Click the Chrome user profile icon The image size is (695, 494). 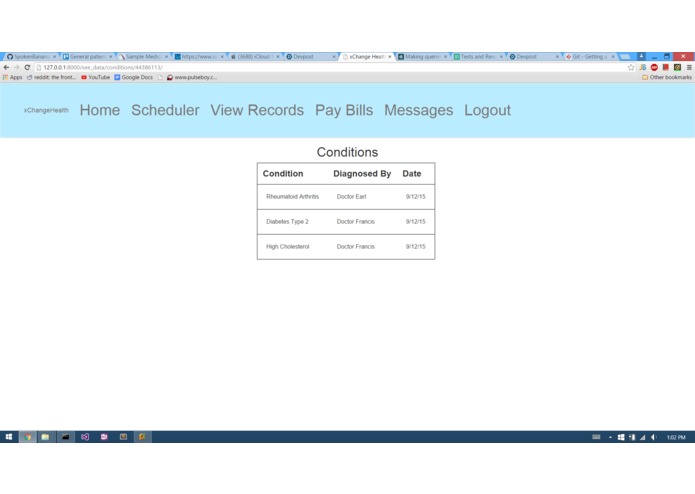[x=641, y=56]
